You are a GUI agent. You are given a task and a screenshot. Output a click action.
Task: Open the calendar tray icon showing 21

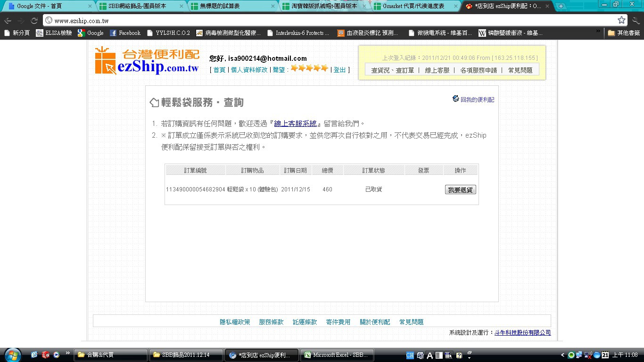606,355
